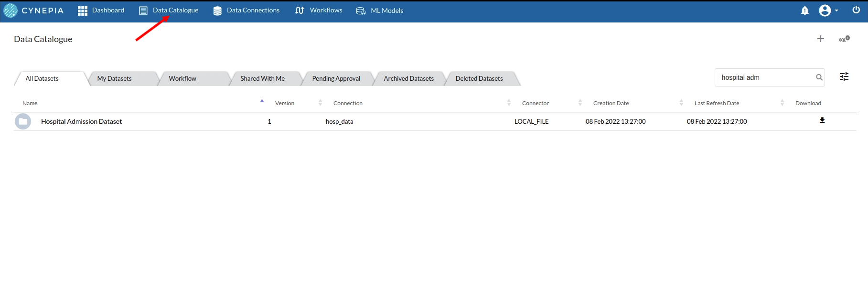Image resolution: width=868 pixels, height=292 pixels.
Task: Click the Cynepia logo icon
Action: pos(11,11)
